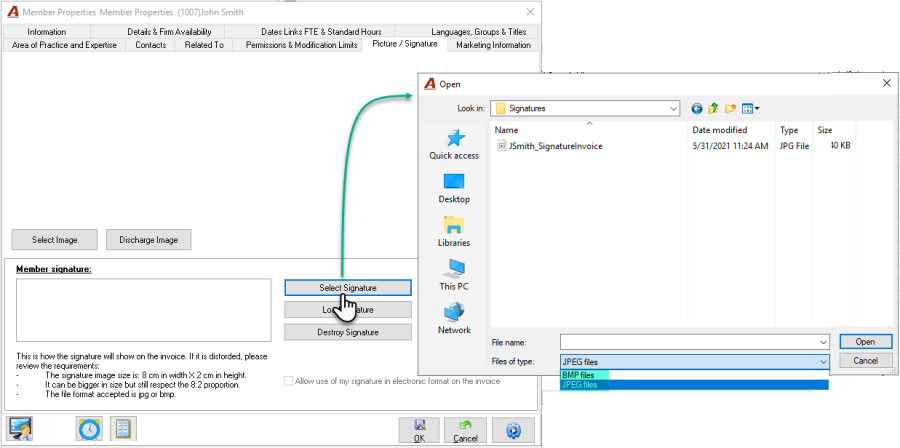The width and height of the screenshot is (900, 448).
Task: Click the Signatures folder icon in Look in
Action: pyautogui.click(x=501, y=108)
